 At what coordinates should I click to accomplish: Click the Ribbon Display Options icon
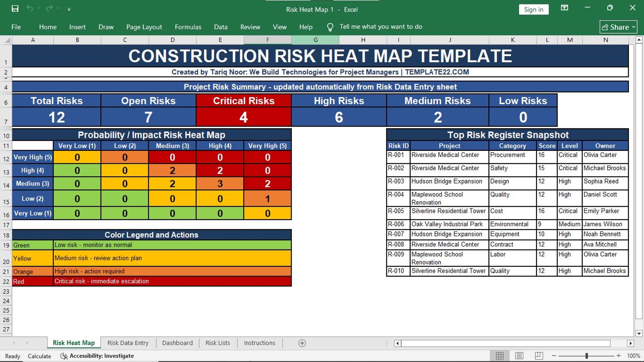pyautogui.click(x=565, y=8)
